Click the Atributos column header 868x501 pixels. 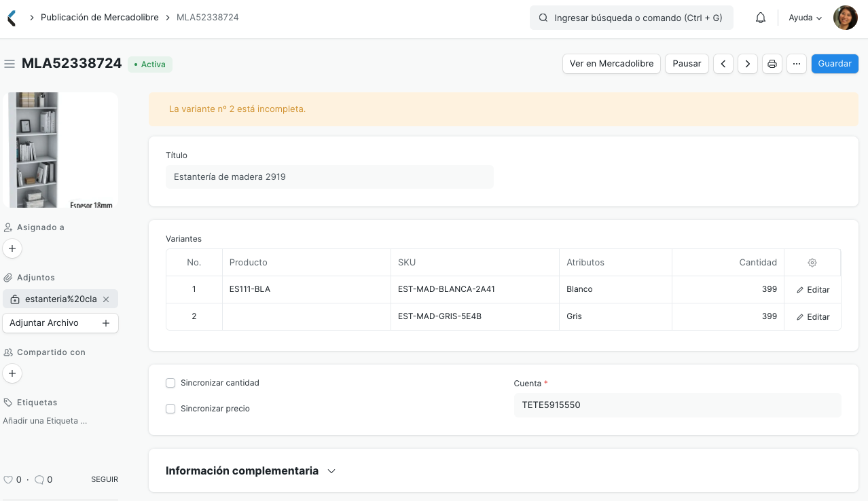click(615, 262)
